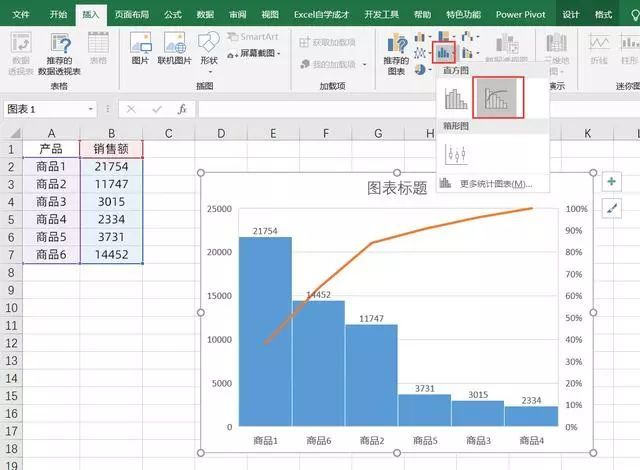
Task: Click the Tell Me lightbulb icon
Action: tap(635, 16)
